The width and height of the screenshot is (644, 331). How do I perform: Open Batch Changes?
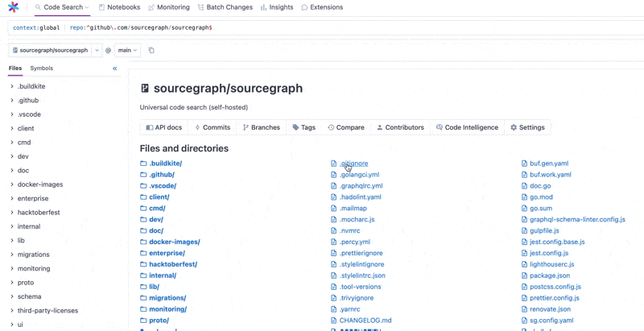click(x=225, y=7)
